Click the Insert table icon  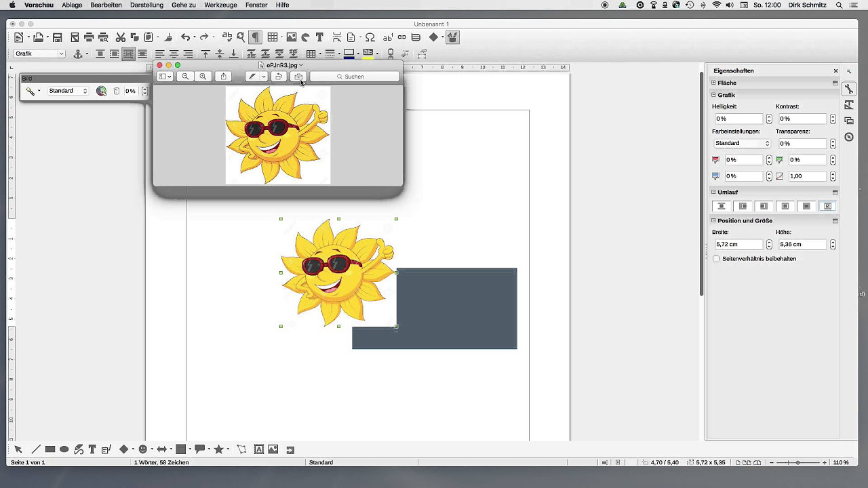point(272,37)
